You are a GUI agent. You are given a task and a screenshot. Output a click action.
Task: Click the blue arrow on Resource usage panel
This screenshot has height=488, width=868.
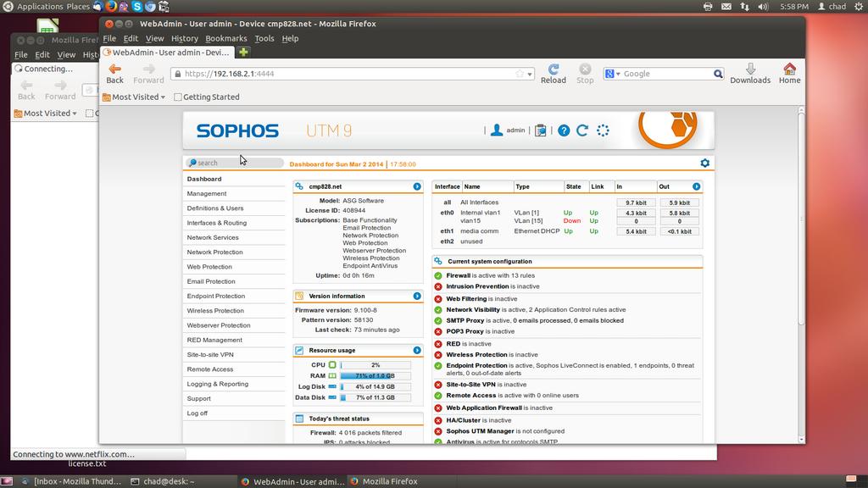(x=417, y=350)
